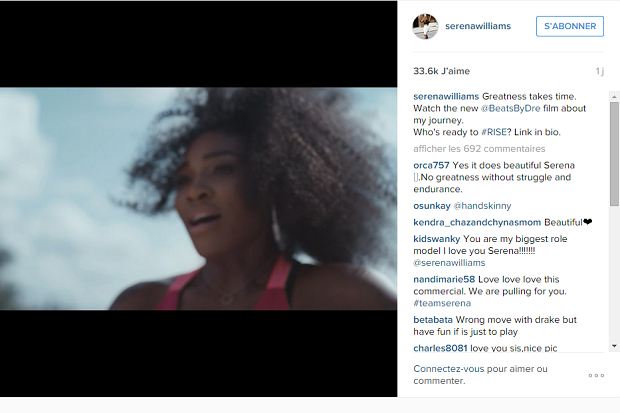Click the scrollbar down arrow in comments
This screenshot has width=620, height=413.
(x=614, y=346)
